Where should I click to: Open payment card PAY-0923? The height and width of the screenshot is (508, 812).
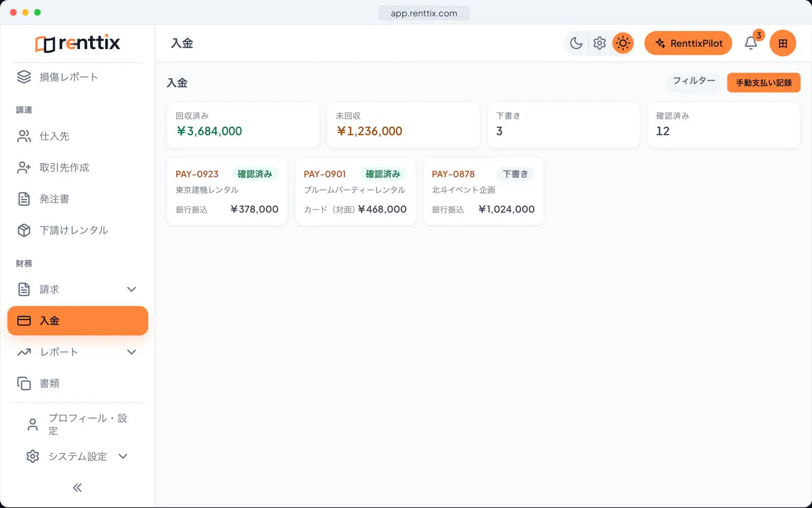(227, 192)
